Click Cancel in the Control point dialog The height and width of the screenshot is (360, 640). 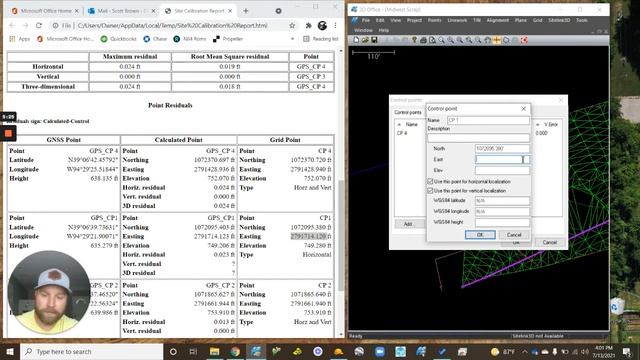pos(514,235)
